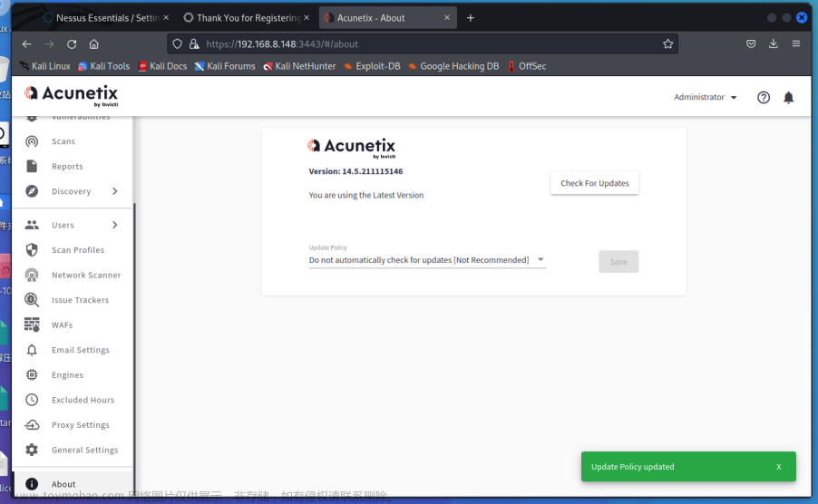Viewport: 818px width, 504px height.
Task: Open the Issue Trackers bug icon
Action: 32,300
